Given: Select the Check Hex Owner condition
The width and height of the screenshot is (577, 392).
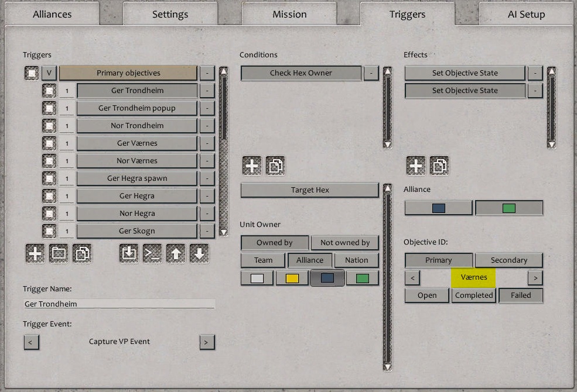Looking at the screenshot, I should pos(301,73).
